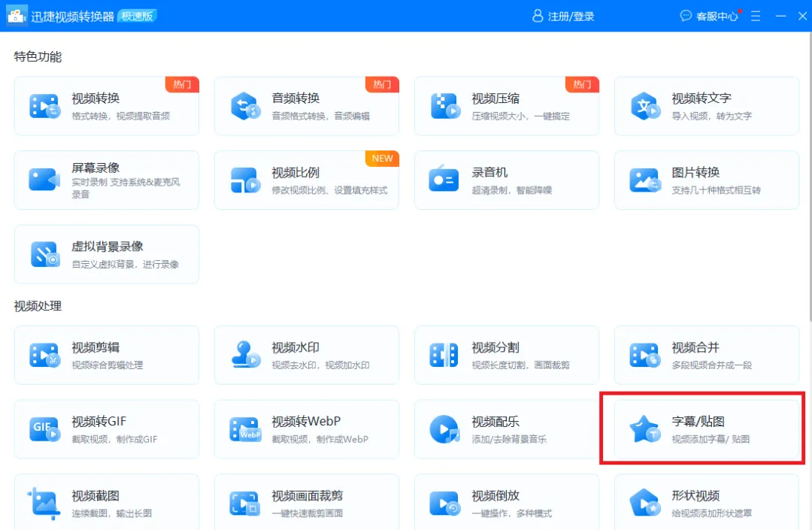Click the 视频转文字 card title
The width and height of the screenshot is (812, 530).
click(701, 98)
